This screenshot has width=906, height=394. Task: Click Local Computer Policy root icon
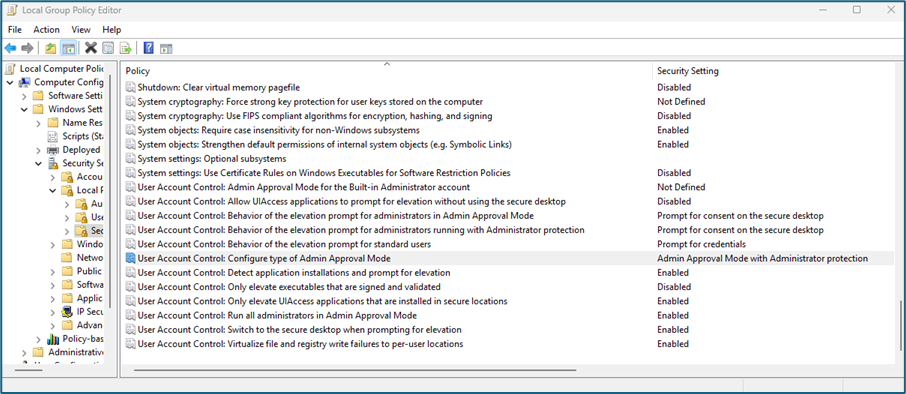(x=10, y=69)
